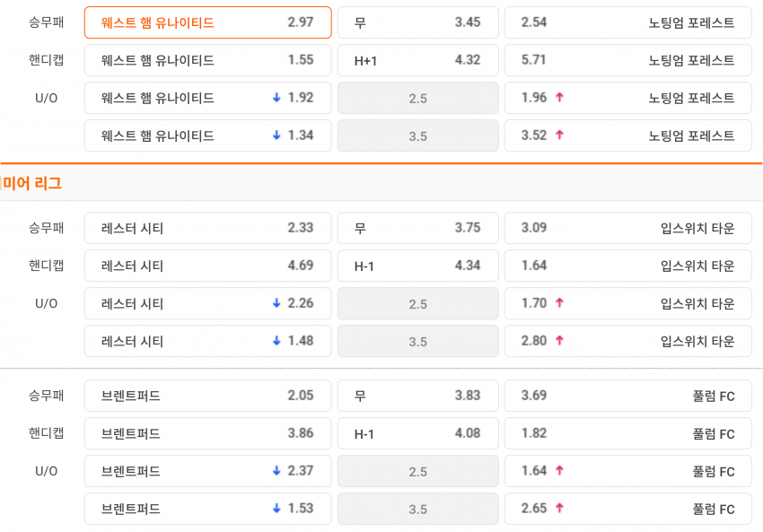
Task: Select 웨스트 햄 under 3.5 at 1.34
Action: (207, 135)
